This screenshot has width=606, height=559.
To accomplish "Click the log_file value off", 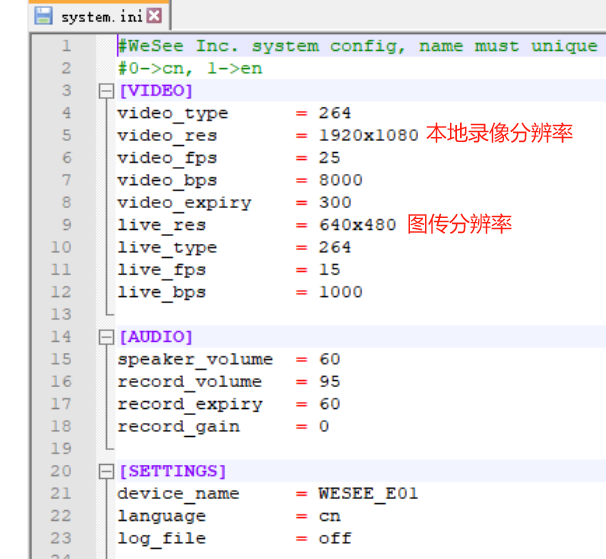I will click(335, 538).
